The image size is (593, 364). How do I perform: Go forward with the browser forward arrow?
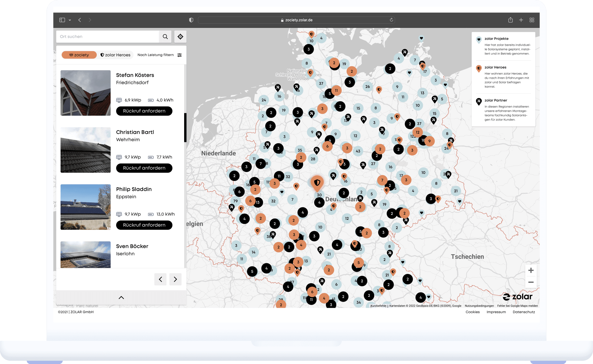pos(90,20)
